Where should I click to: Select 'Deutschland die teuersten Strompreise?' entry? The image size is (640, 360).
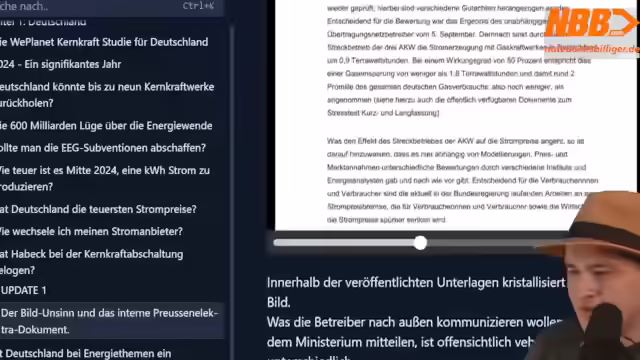tap(98, 209)
